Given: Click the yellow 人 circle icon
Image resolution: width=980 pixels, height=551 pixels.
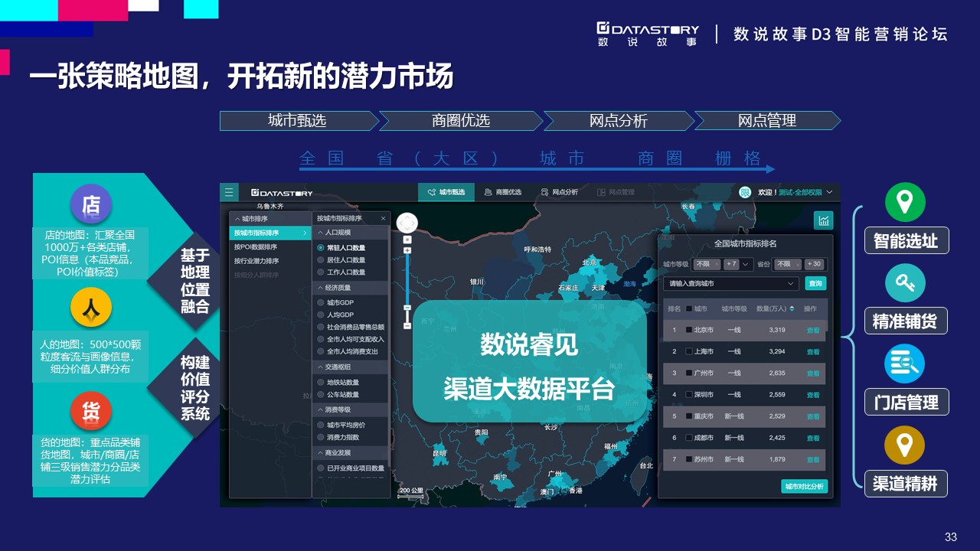Looking at the screenshot, I should point(91,308).
